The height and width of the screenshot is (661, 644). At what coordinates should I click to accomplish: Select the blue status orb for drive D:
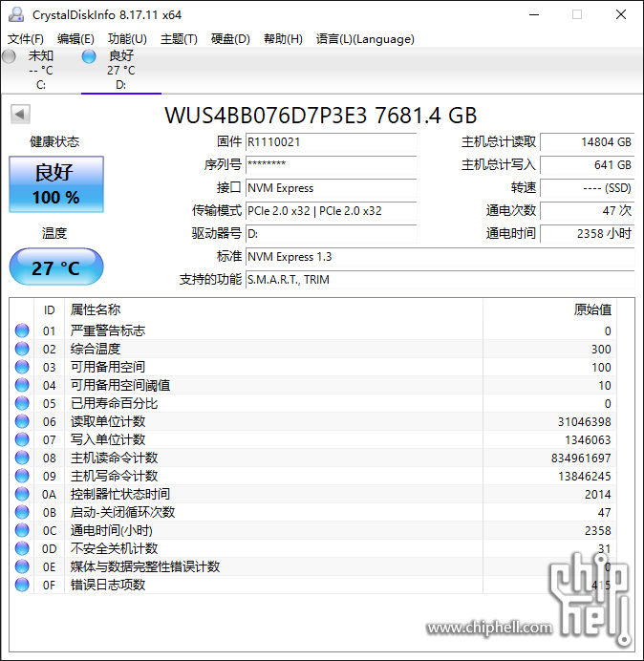tap(89, 56)
